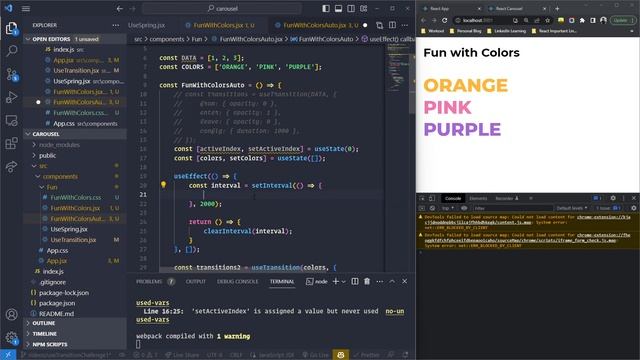This screenshot has height=360, width=640.
Task: Open new terminal launch profile dropdown
Action: [x=344, y=282]
